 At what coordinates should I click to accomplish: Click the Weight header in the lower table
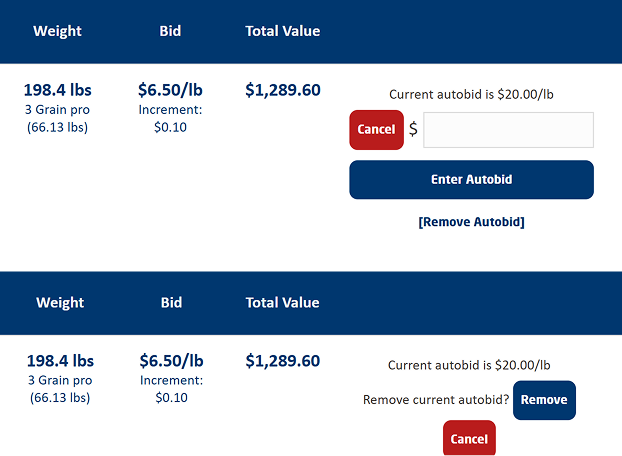click(58, 303)
